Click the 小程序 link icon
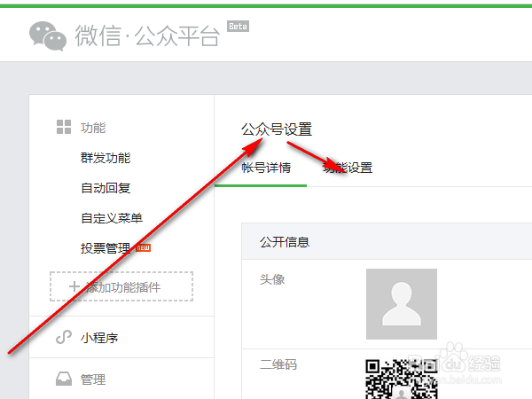532x399 pixels. (x=64, y=337)
